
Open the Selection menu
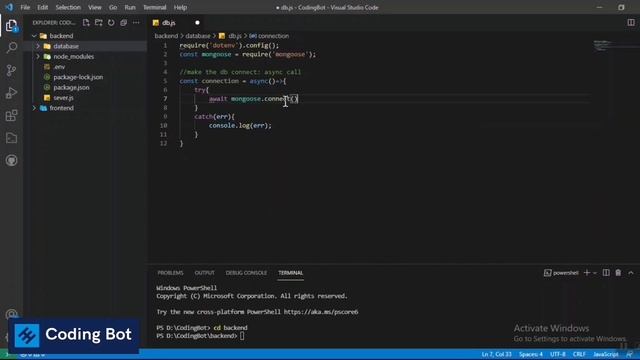click(68, 7)
